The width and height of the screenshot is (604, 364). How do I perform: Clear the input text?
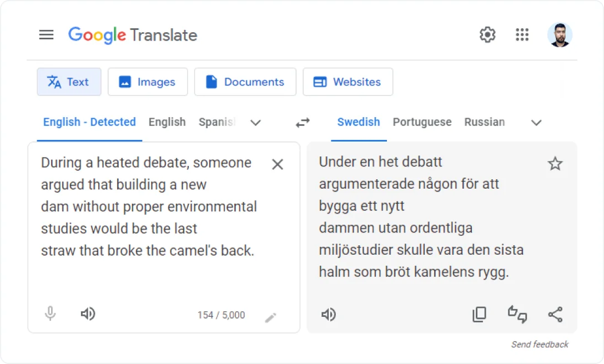(277, 164)
